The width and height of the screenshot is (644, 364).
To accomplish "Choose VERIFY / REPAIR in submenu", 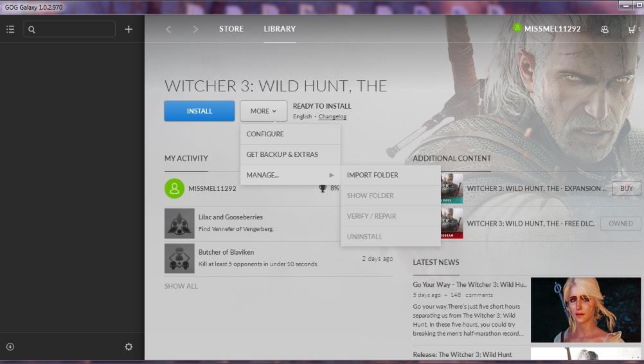I will [391, 216].
